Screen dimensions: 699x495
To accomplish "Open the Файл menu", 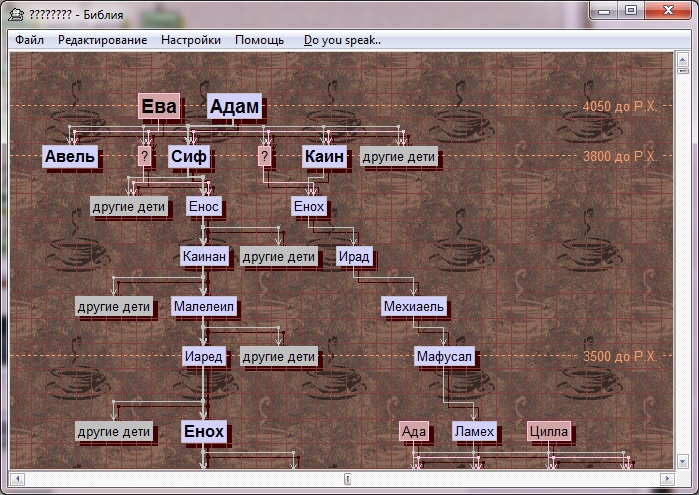I will pyautogui.click(x=29, y=40).
